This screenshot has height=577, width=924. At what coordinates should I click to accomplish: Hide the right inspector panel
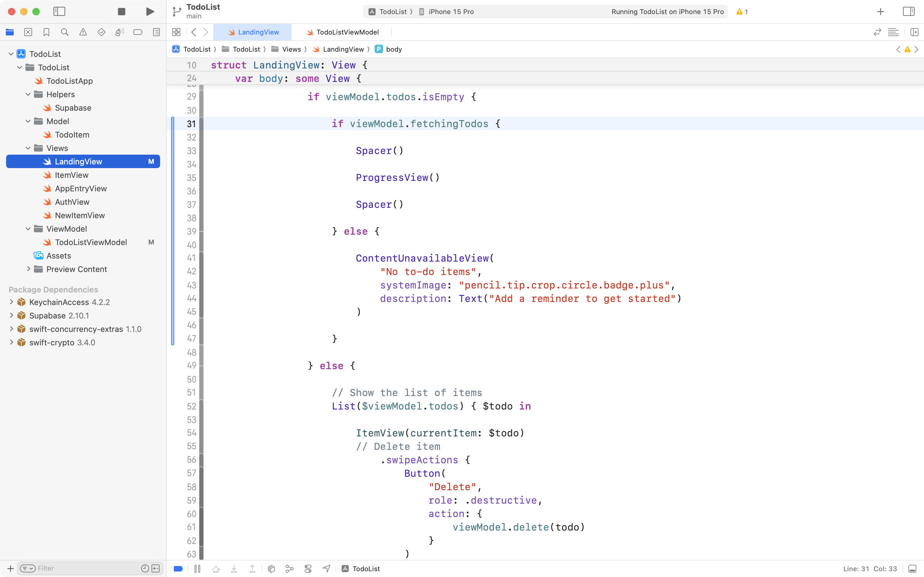click(908, 11)
